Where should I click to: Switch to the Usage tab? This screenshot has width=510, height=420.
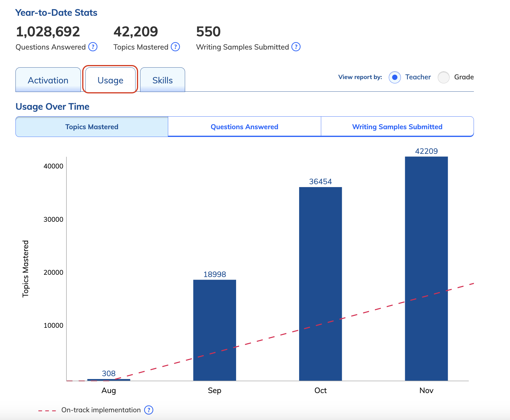pyautogui.click(x=110, y=80)
